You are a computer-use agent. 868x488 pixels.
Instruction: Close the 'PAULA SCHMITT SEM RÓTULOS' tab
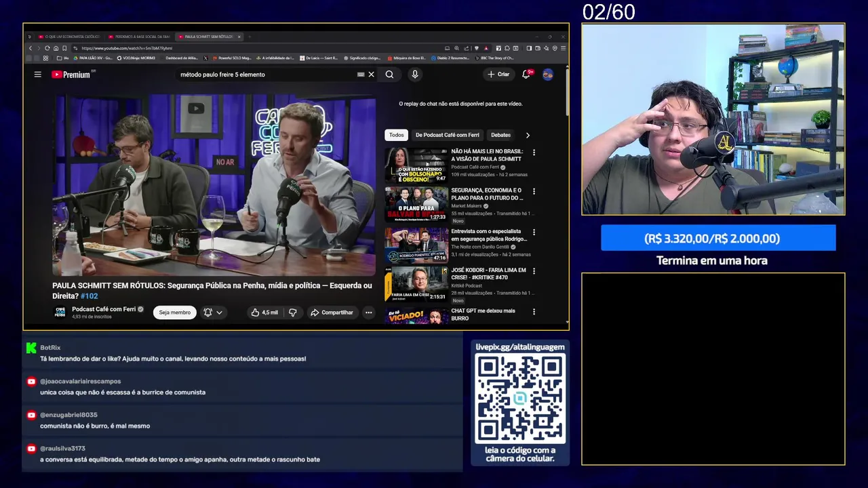pyautogui.click(x=239, y=37)
